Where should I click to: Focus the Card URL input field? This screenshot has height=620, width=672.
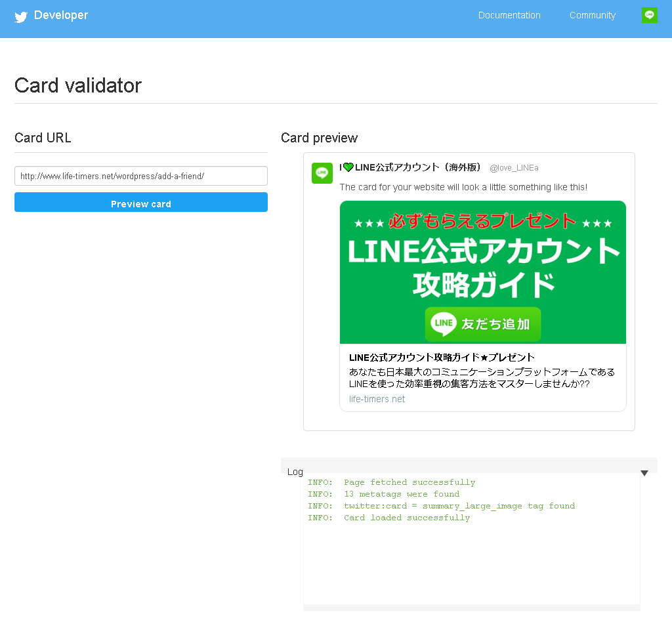pos(141,176)
